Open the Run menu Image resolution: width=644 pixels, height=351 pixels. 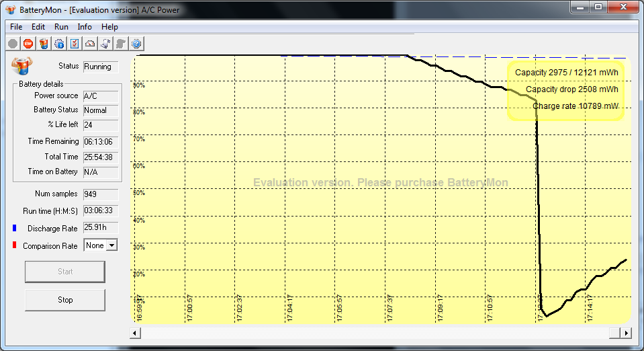point(61,27)
